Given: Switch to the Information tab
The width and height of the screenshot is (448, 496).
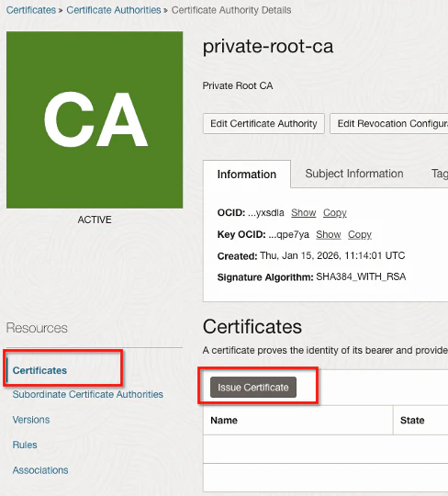Looking at the screenshot, I should tap(247, 175).
